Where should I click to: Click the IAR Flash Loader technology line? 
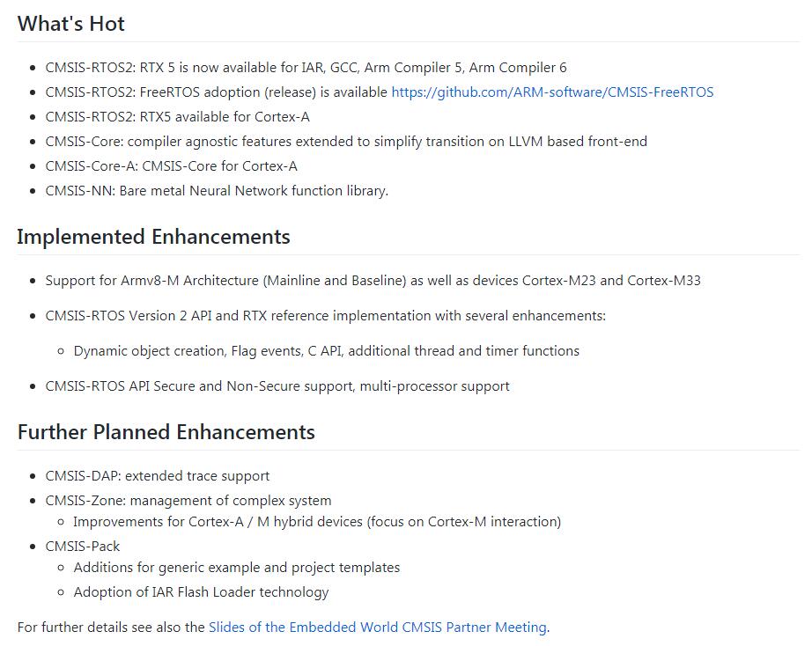[x=201, y=592]
